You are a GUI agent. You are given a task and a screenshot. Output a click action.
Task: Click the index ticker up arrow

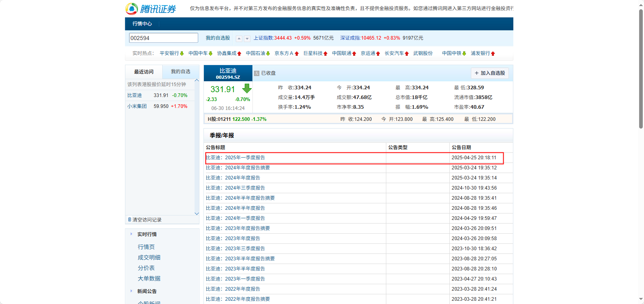tap(239, 39)
